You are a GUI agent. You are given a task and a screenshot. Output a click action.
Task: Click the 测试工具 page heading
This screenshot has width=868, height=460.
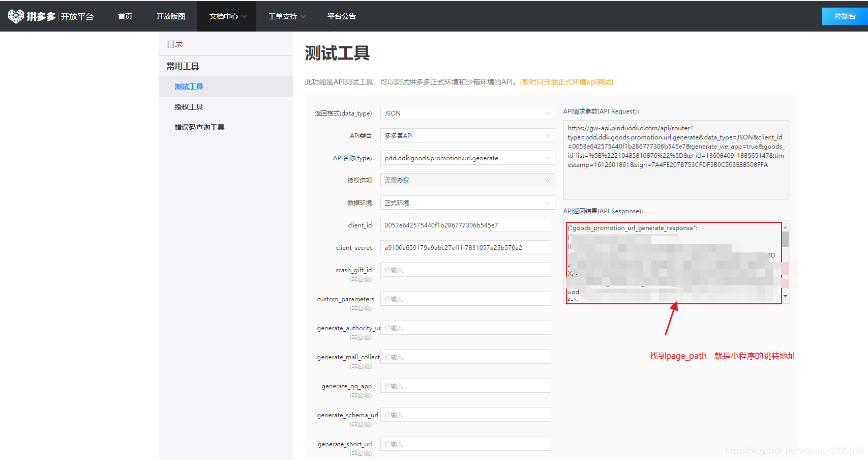click(x=337, y=53)
